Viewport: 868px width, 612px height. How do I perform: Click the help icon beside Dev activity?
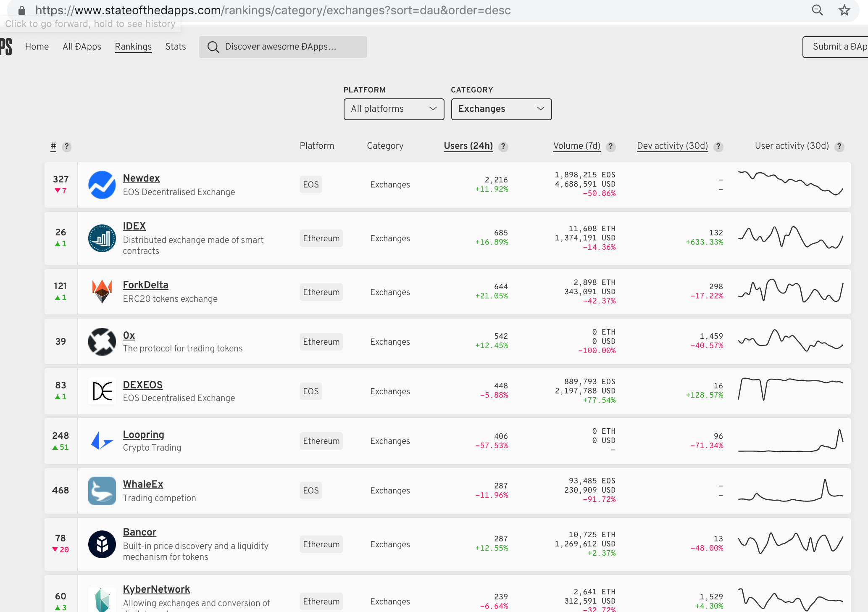pyautogui.click(x=718, y=147)
